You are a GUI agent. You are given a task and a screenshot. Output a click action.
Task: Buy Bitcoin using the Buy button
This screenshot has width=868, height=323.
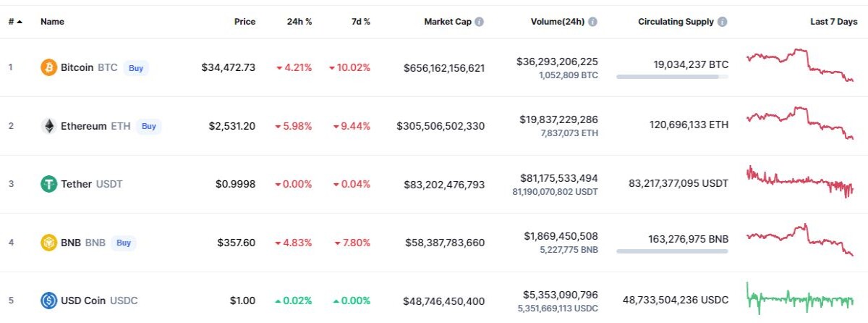coord(136,67)
